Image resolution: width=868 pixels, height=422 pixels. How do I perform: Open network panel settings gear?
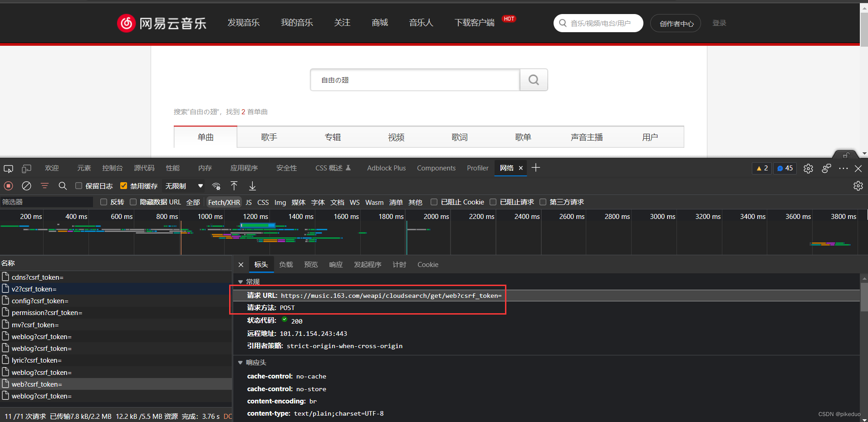pos(858,186)
